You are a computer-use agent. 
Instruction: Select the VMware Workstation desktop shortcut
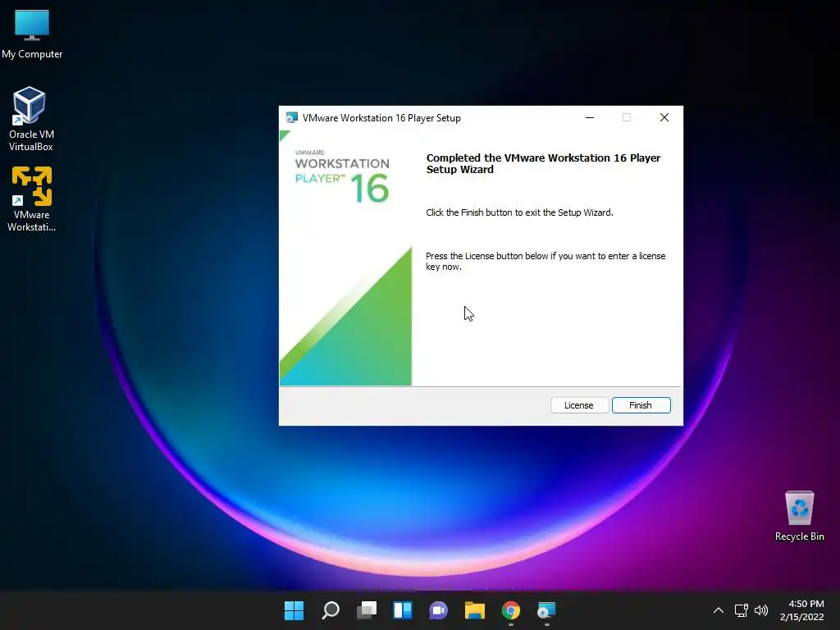[31, 199]
